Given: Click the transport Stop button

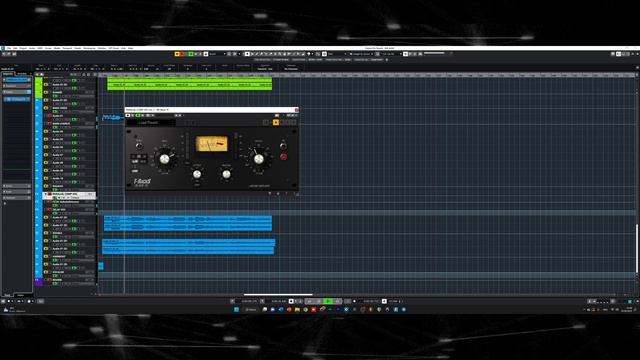Looking at the screenshot, I should 319,301.
